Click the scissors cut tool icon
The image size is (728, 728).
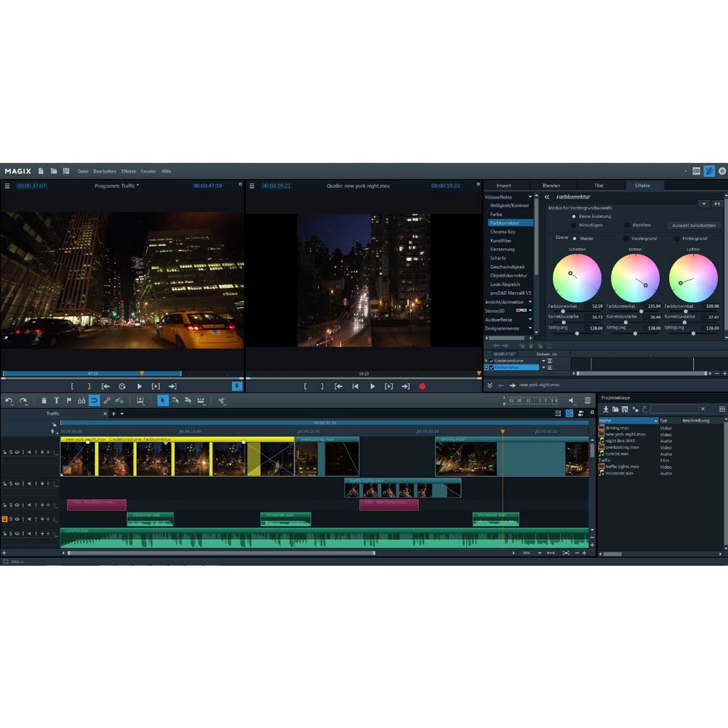point(221,401)
